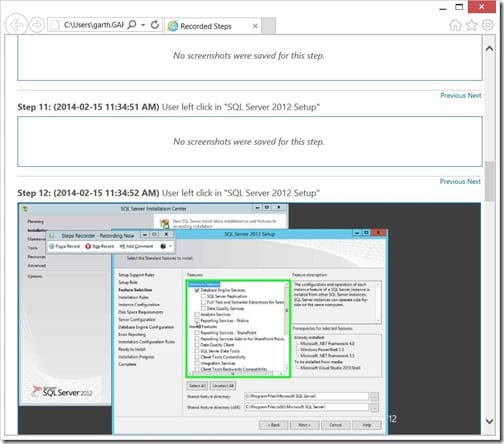Viewport: 504px width, 444px height.
Task: Check the Analysis Services feature box
Action: [197, 314]
